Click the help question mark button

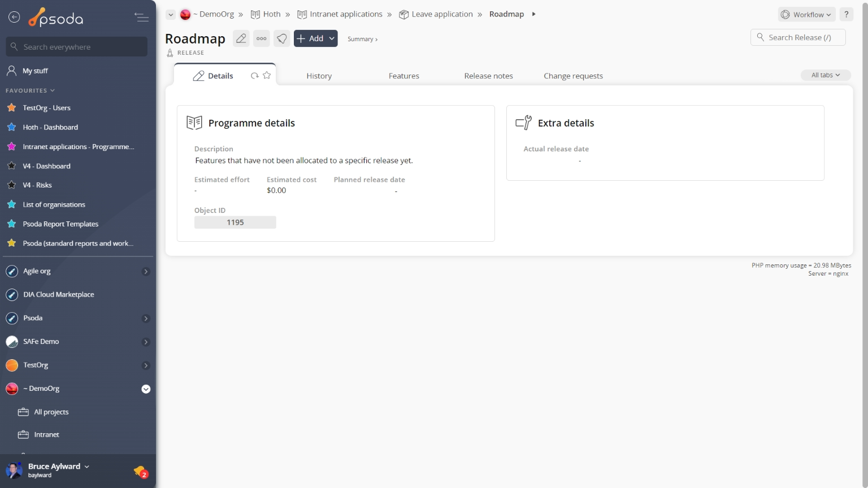(x=846, y=15)
